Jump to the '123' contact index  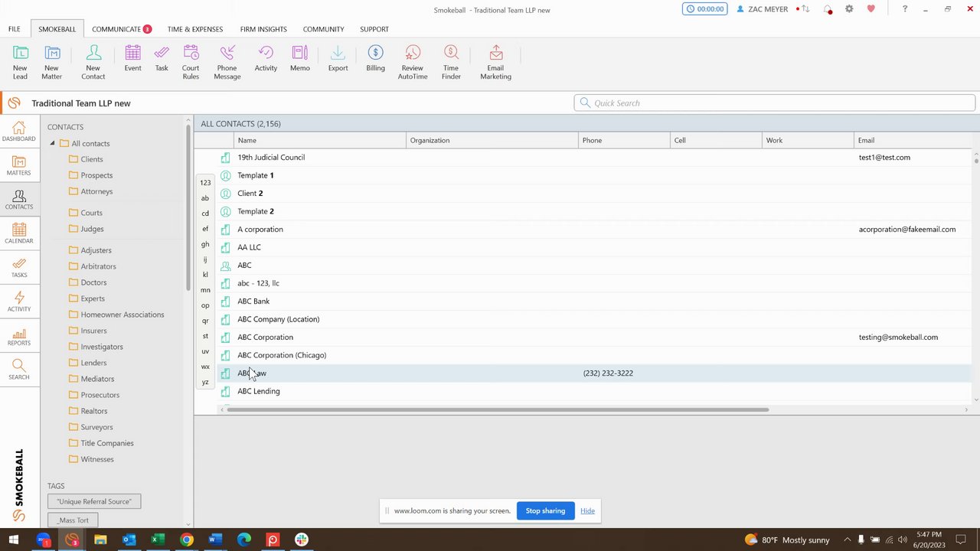click(x=205, y=183)
